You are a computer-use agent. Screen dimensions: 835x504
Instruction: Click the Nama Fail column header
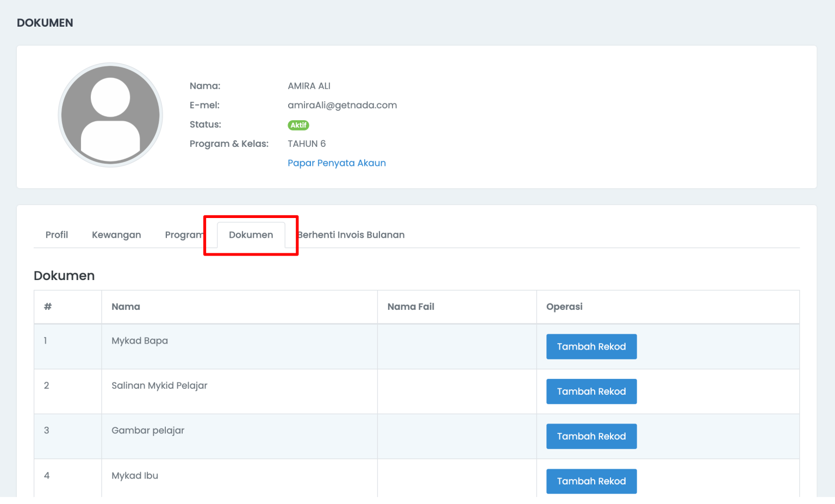[x=410, y=307]
